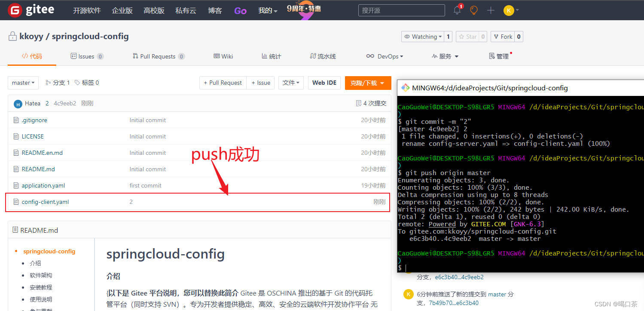Viewport: 644px width, 311px height.
Task: Click the first commit message of application.yaml
Action: pyautogui.click(x=145, y=185)
